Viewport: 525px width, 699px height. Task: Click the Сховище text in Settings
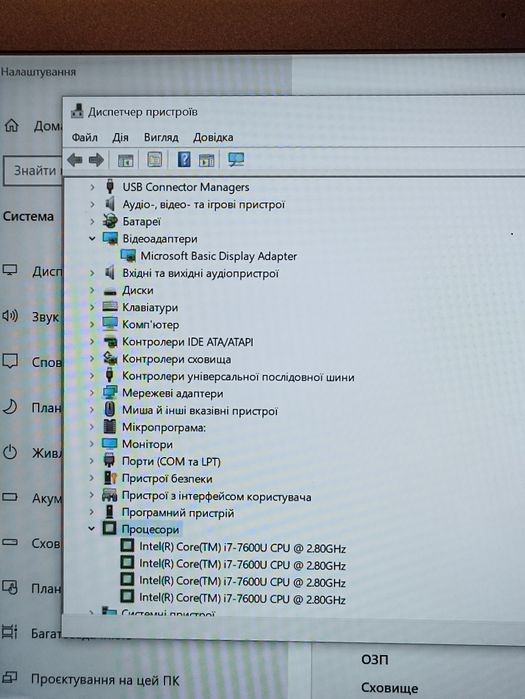point(390,687)
